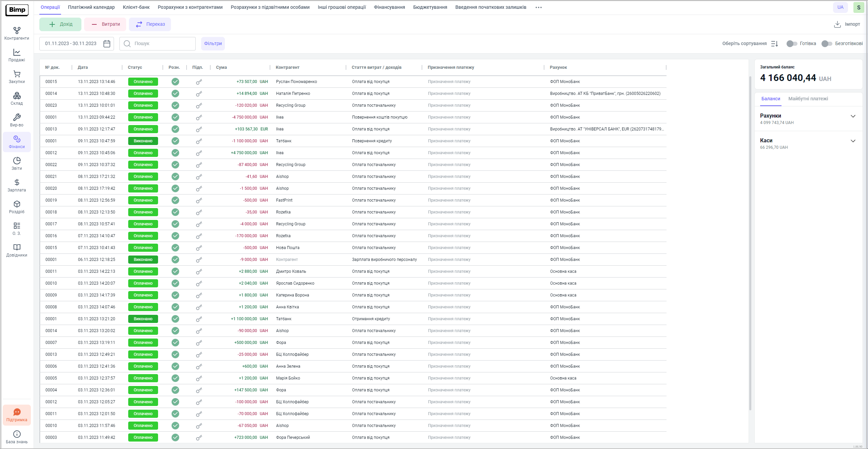Open the Фільтри button
The height and width of the screenshot is (449, 868).
(x=213, y=44)
